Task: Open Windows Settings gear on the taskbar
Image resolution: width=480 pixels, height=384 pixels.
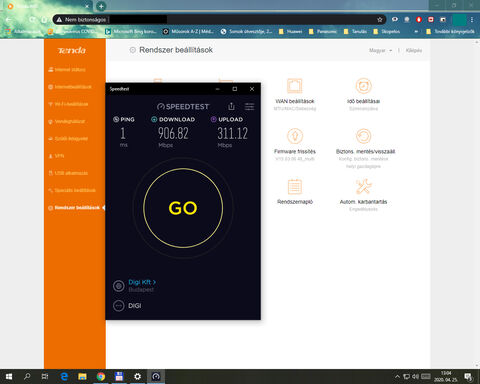Action: 137,377
